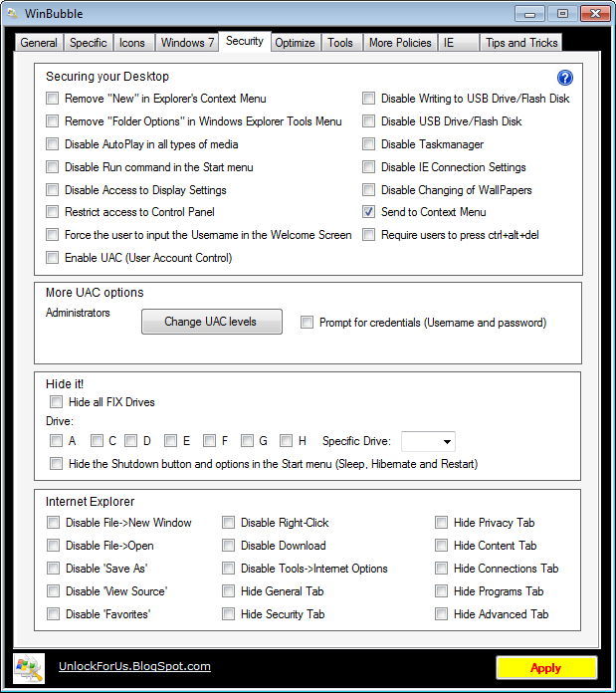This screenshot has height=693, width=616.
Task: Minimize the WinBubble window
Action: (x=529, y=14)
